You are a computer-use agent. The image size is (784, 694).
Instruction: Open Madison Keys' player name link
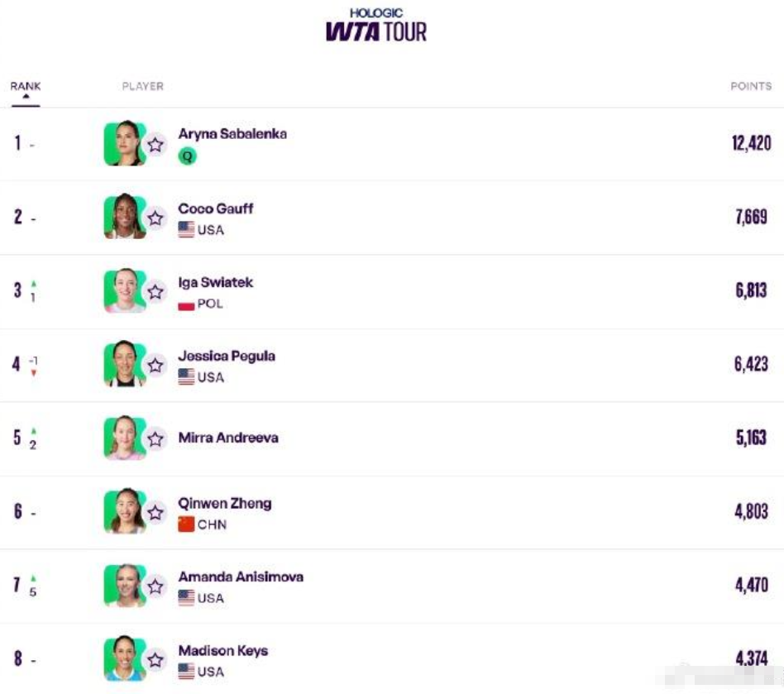(x=223, y=651)
